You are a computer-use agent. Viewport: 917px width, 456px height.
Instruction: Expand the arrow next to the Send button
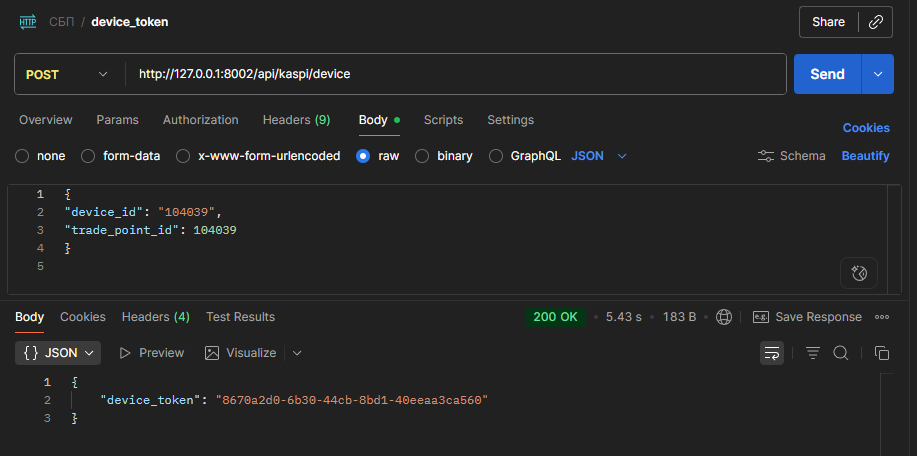[878, 74]
